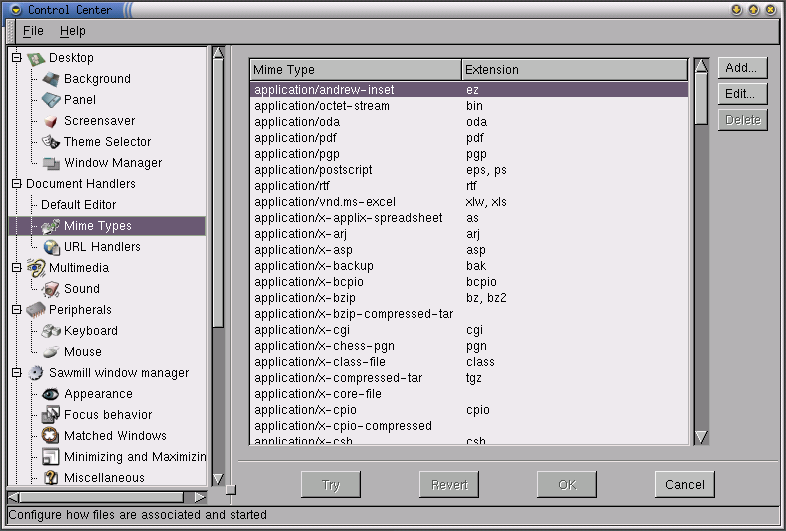Click the Theme Selector icon
Screen dimensions: 786x531
click(51, 142)
